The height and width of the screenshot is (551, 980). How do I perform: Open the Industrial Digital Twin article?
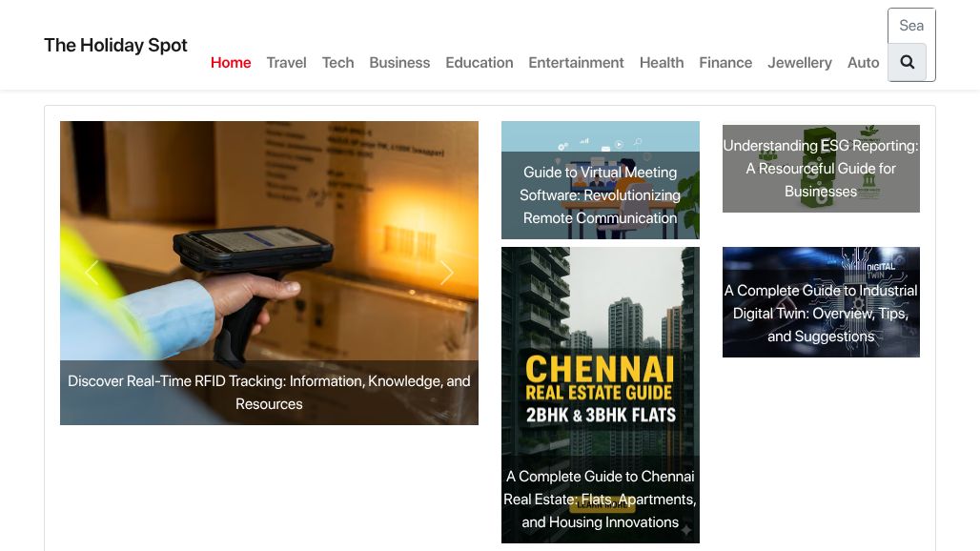point(821,302)
